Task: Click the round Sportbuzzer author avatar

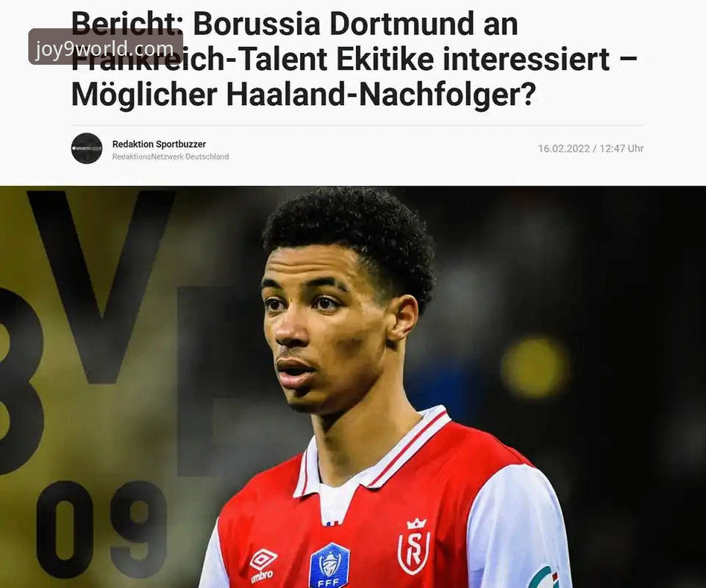Action: coord(87,148)
